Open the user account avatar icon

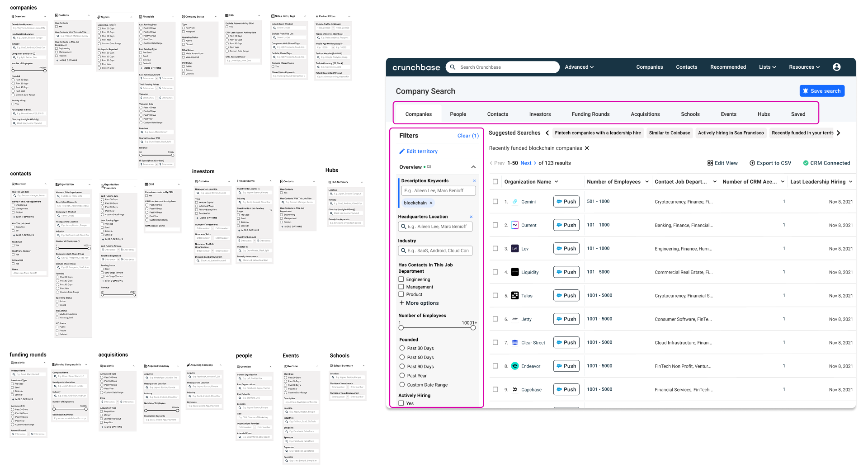click(836, 67)
